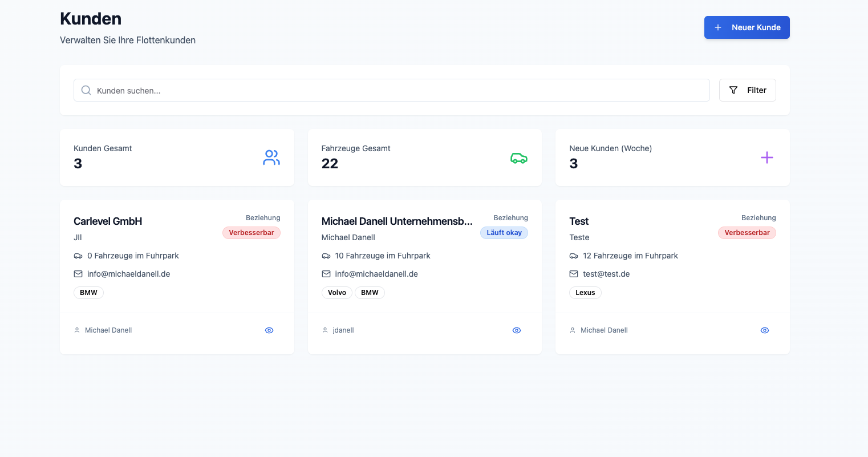The height and width of the screenshot is (457, 868).
Task: Click the Verbesserbar badge on Carlevel GmbH
Action: [x=251, y=233]
